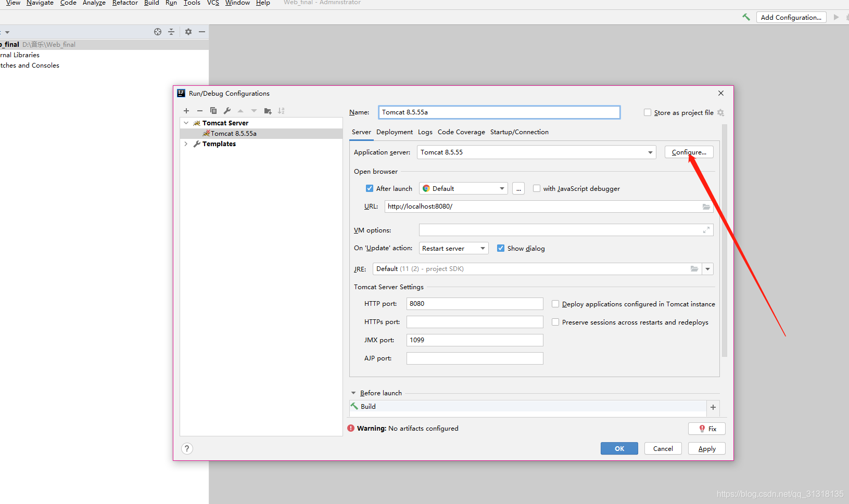Click the HTTP port input field
Image resolution: width=849 pixels, height=504 pixels.
pos(474,304)
